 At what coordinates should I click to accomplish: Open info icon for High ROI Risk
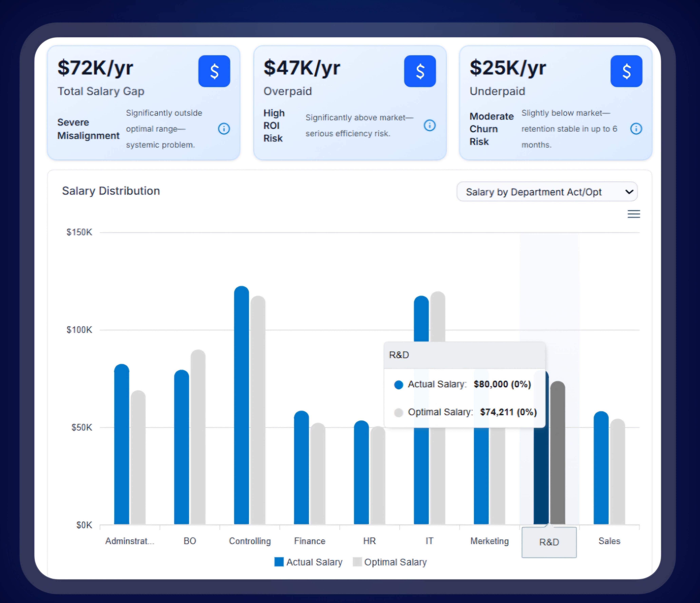tap(429, 126)
